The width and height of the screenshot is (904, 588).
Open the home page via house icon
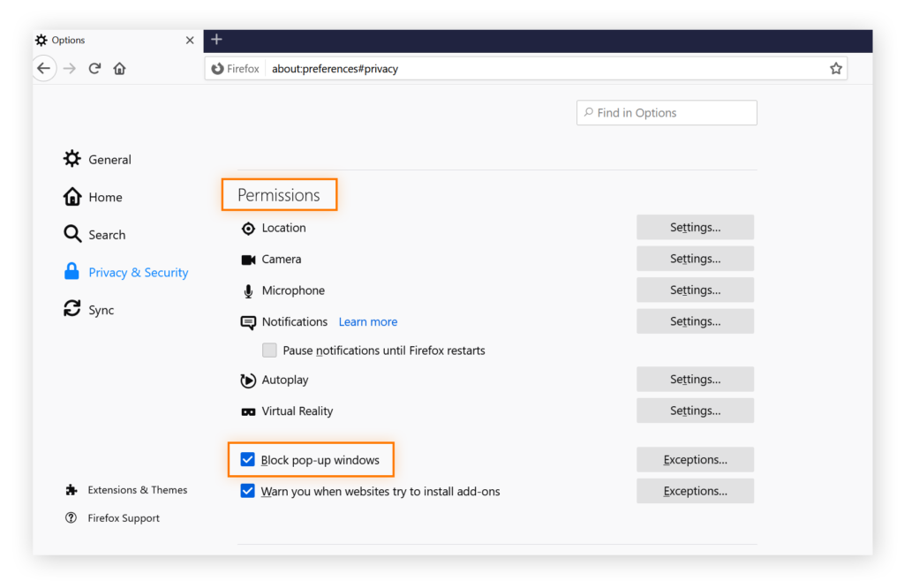[119, 69]
